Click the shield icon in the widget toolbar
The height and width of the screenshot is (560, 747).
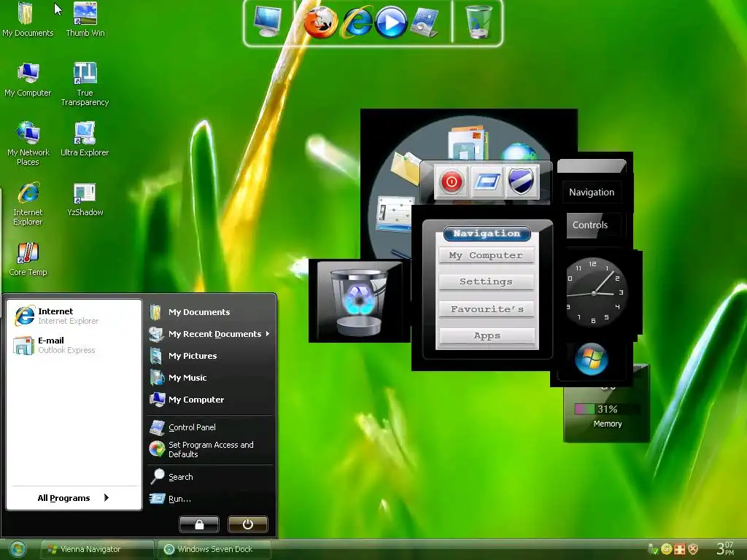click(x=521, y=182)
